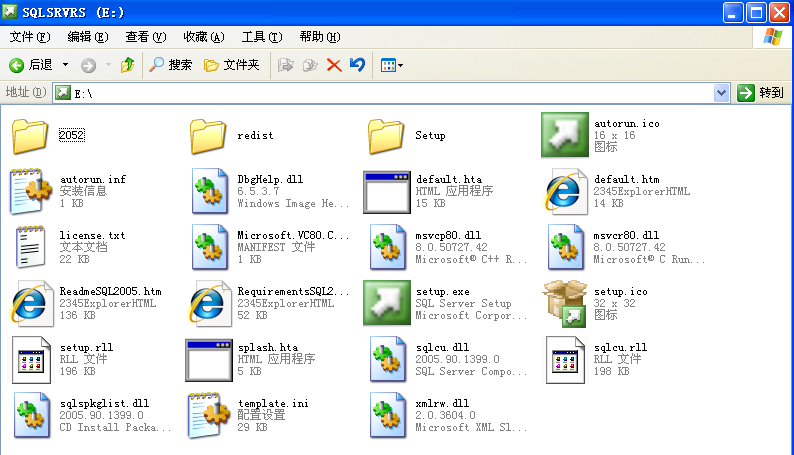Select the sqlcu.dll file icon
794x455 pixels.
point(387,359)
